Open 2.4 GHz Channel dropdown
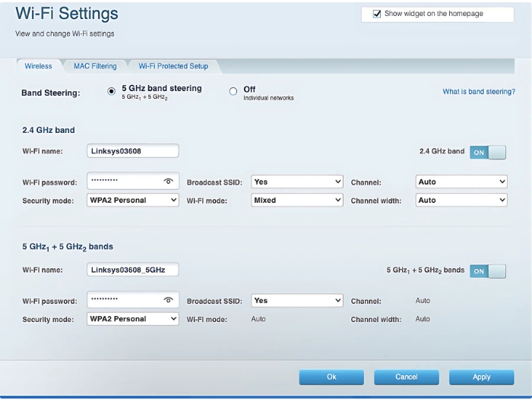This screenshot has height=401, width=532. 461,182
